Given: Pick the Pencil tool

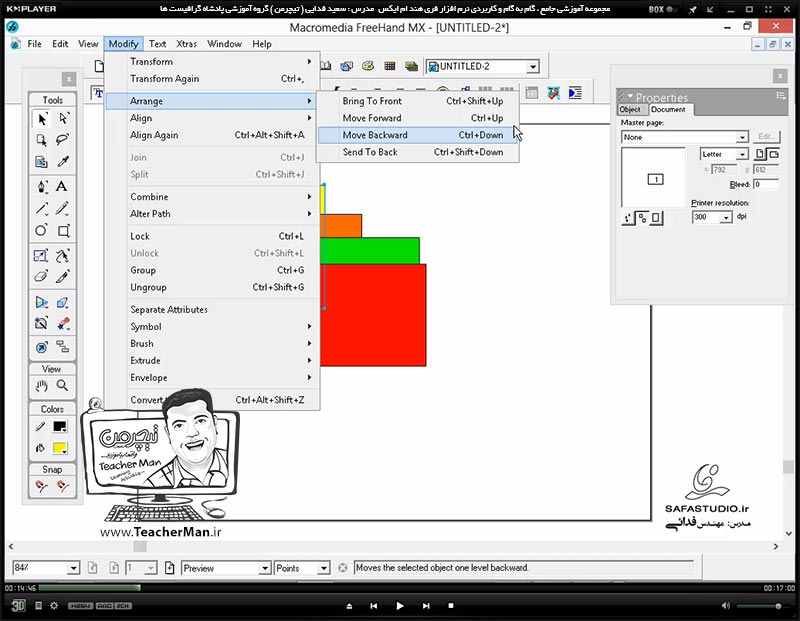Looking at the screenshot, I should (x=63, y=208).
